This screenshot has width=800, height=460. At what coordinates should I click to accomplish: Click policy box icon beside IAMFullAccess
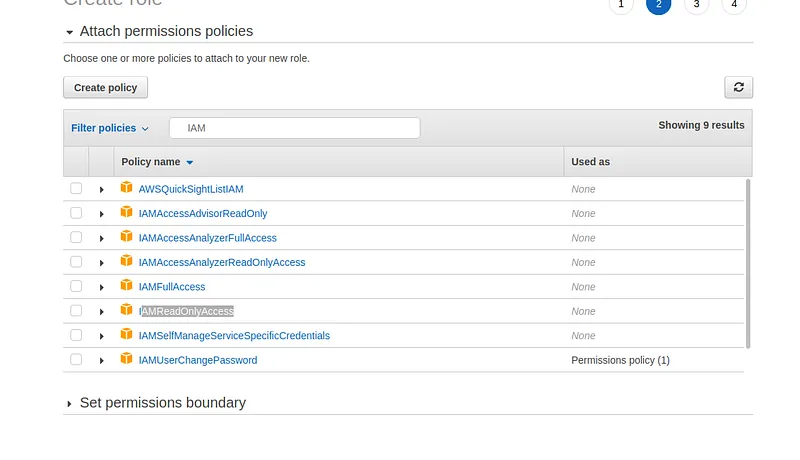[x=126, y=285]
